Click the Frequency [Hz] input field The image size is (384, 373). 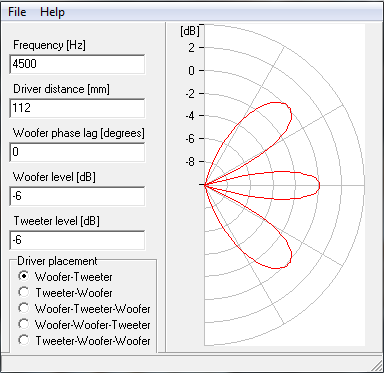[x=77, y=64]
